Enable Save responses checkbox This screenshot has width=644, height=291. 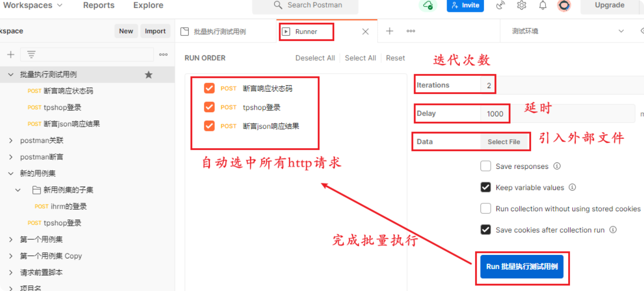[x=485, y=166]
